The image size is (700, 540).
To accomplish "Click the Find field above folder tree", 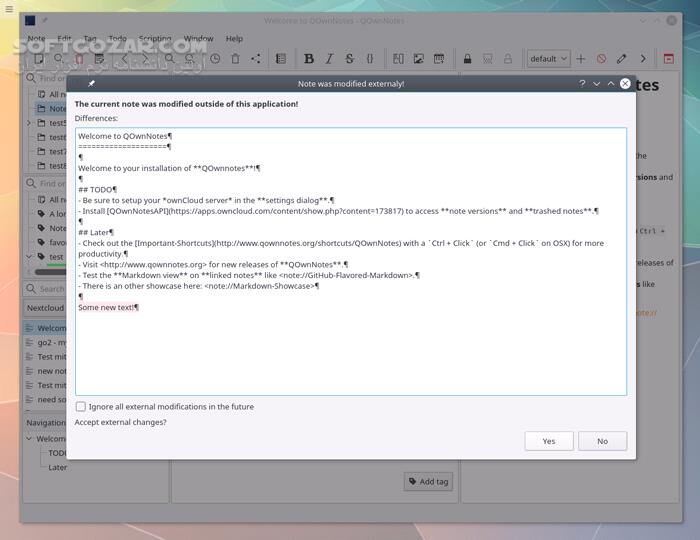I will 45,78.
